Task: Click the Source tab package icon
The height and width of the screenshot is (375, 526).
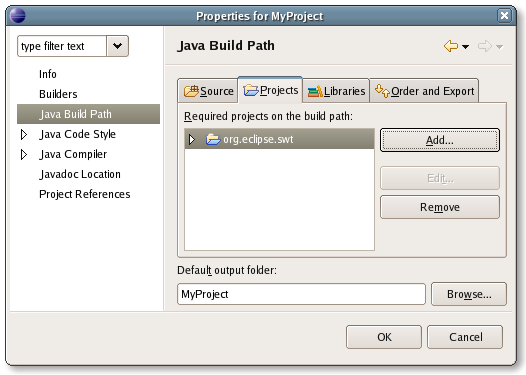Action: pyautogui.click(x=191, y=91)
